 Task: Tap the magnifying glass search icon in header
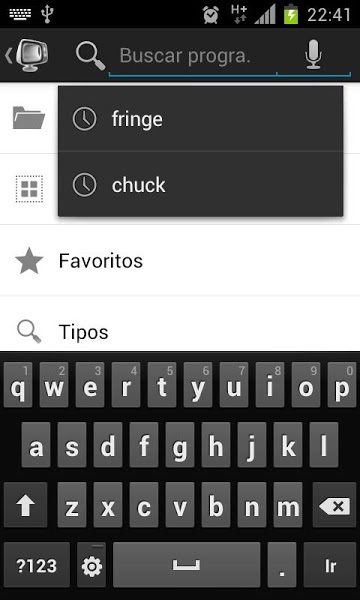[91, 56]
